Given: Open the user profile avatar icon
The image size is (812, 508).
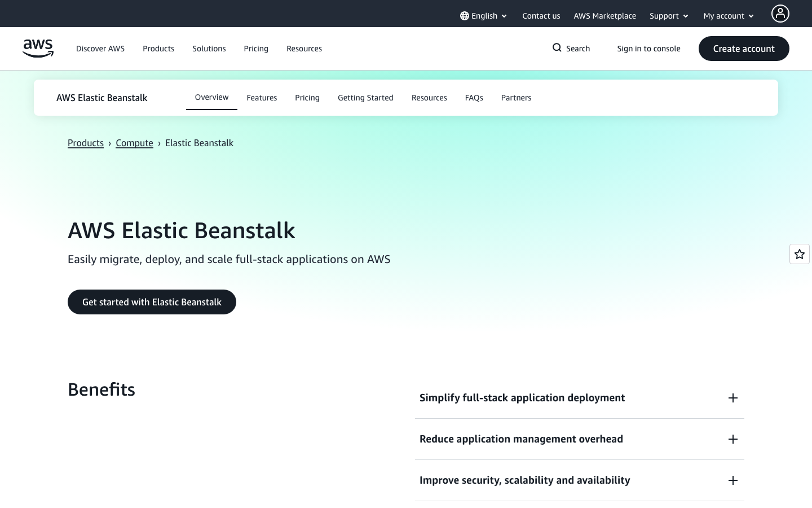Looking at the screenshot, I should [x=780, y=14].
